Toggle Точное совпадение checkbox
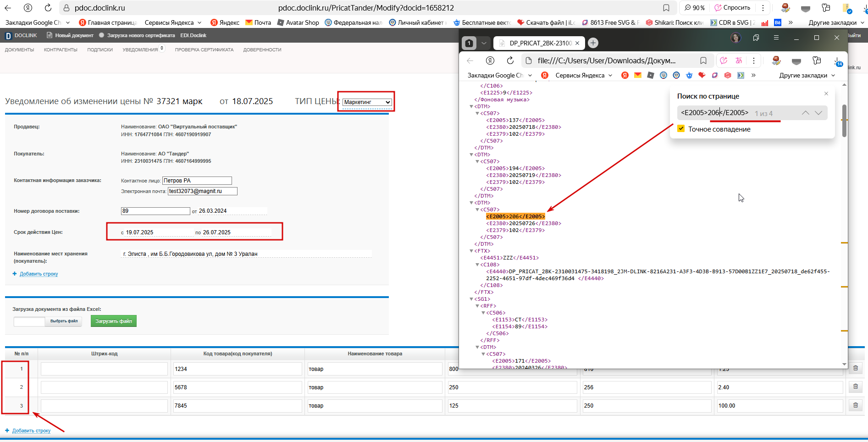This screenshot has height=442, width=868. [681, 129]
